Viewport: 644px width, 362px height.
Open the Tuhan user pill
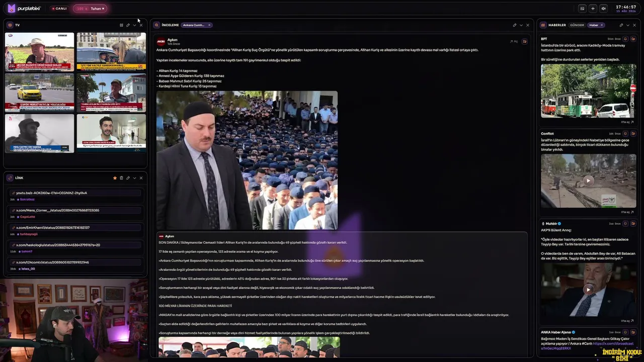tap(90, 9)
